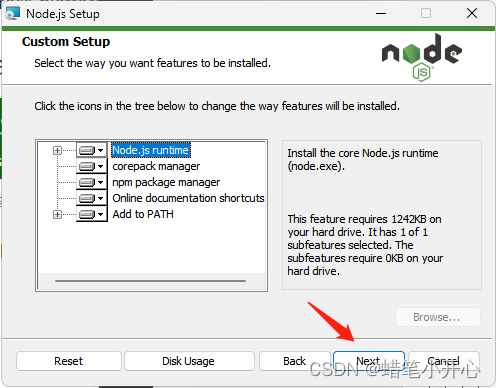Click the Reset button
The image size is (496, 388).
click(x=69, y=361)
